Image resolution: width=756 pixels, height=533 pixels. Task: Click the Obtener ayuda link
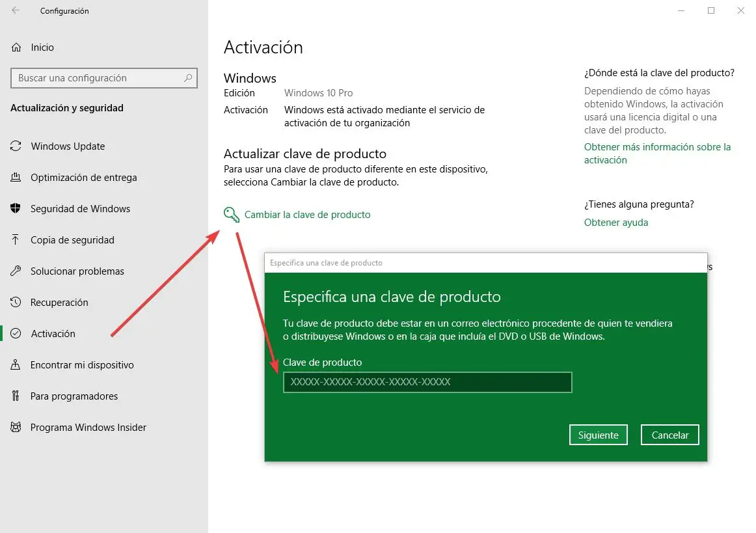coord(616,223)
